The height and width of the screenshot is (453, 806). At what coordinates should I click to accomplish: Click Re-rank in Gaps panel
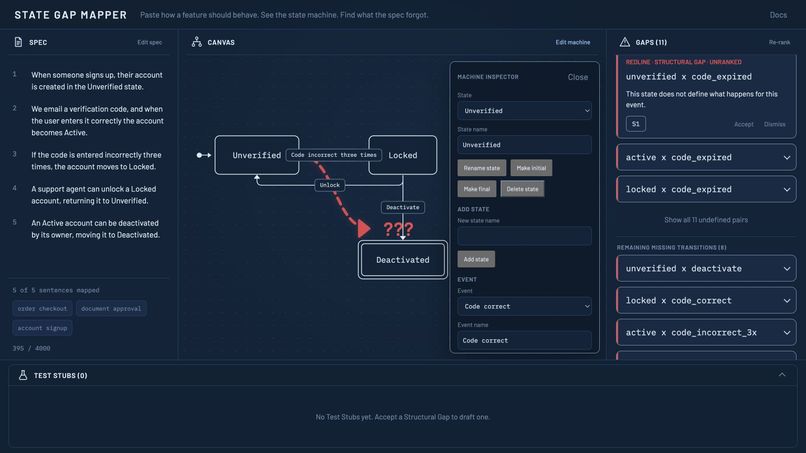click(x=779, y=42)
